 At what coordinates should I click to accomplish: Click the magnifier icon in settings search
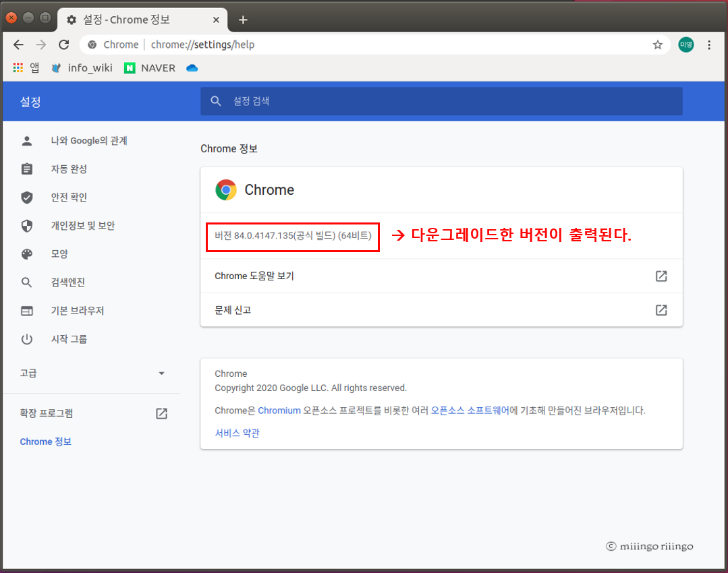click(x=215, y=101)
